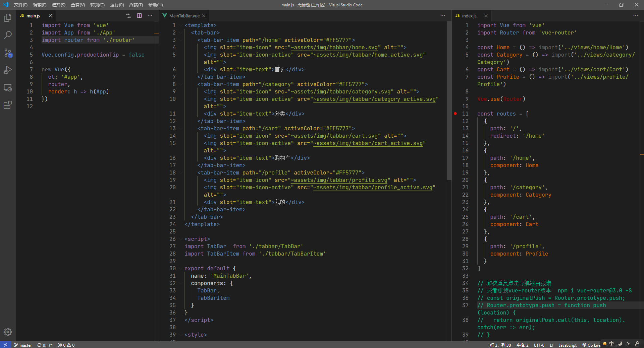The height and width of the screenshot is (348, 644).
Task: Click 'const routes = [' text in index.js
Action: 503,114
